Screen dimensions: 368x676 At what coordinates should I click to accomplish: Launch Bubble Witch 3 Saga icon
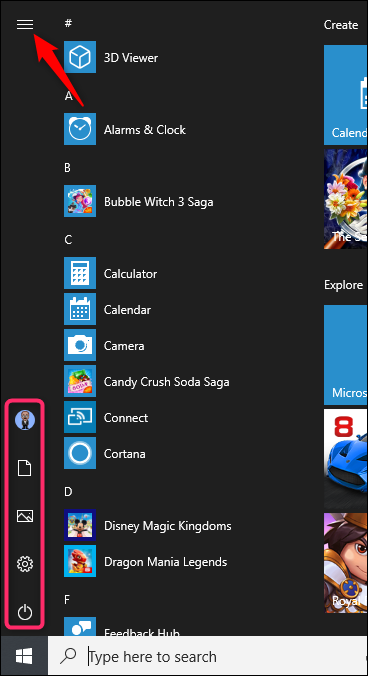(x=80, y=201)
